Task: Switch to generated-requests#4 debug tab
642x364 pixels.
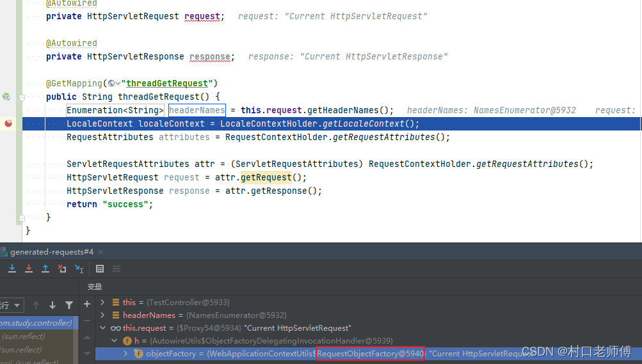Action: (x=52, y=252)
